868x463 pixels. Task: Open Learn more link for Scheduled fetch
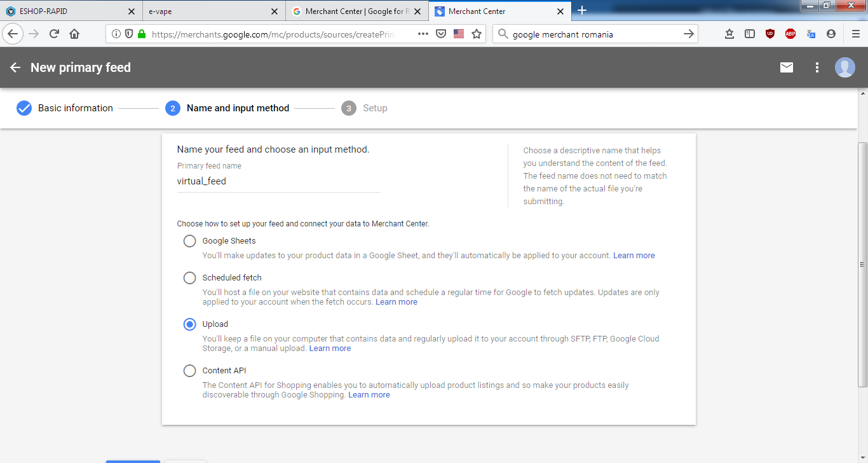pos(397,302)
